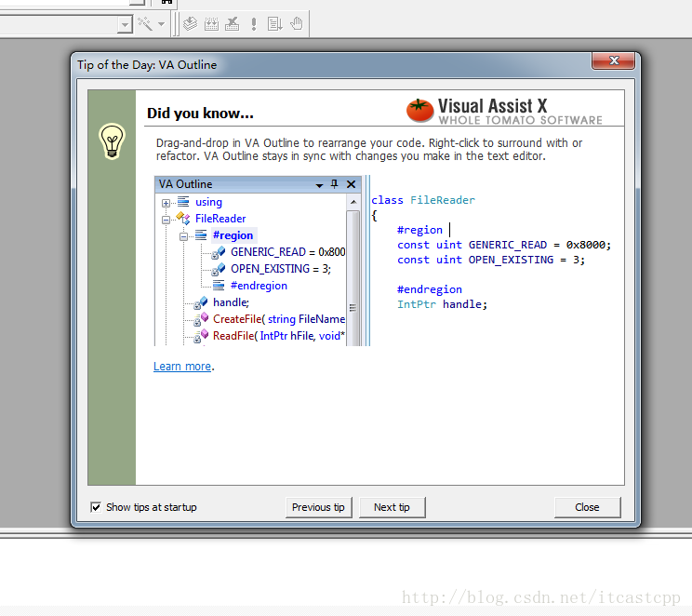This screenshot has width=692, height=616.
Task: Click const uint GENERIC_READ code line
Action: click(x=504, y=245)
